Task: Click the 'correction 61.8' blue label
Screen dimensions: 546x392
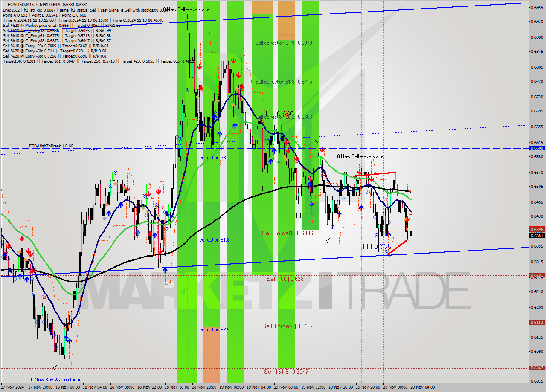Action: 214,240
